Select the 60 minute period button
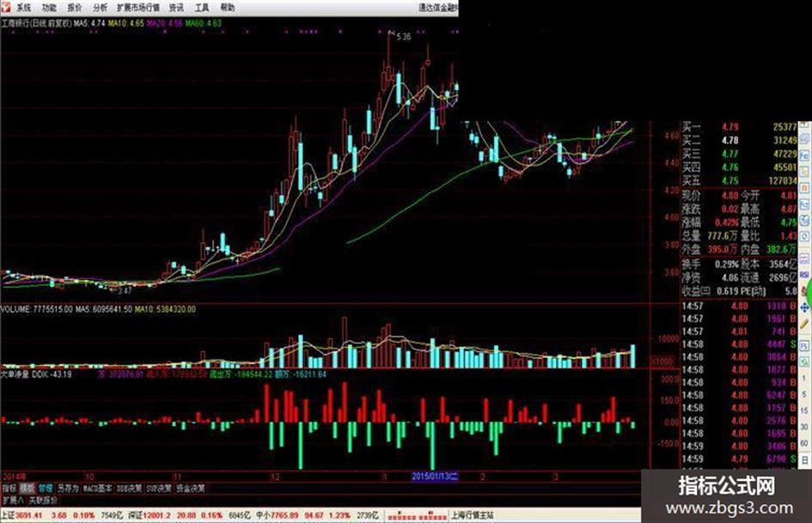The height and width of the screenshot is (523, 812). pos(803,443)
